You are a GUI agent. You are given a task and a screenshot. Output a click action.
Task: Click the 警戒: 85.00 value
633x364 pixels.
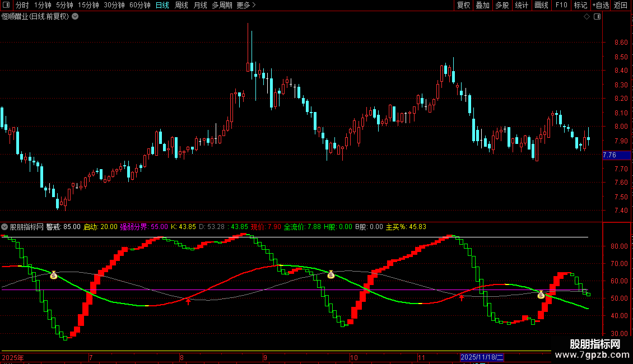tap(63, 227)
